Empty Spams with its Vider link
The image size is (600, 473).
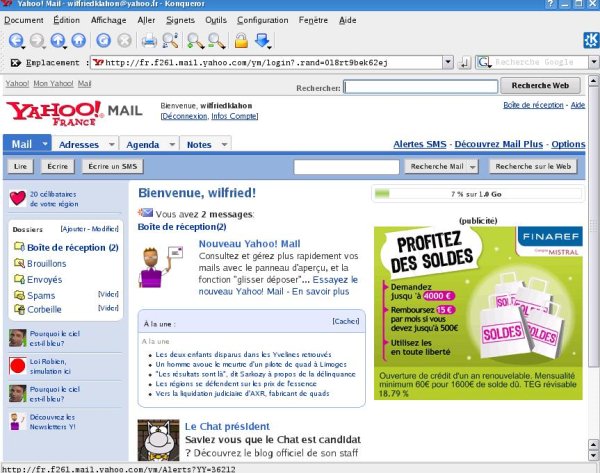pyautogui.click(x=108, y=294)
